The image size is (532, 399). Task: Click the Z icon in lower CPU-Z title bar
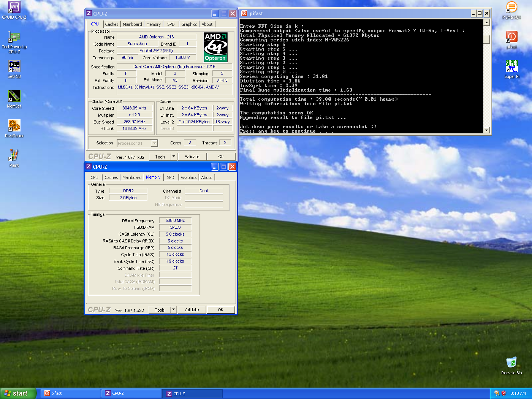[89, 166]
